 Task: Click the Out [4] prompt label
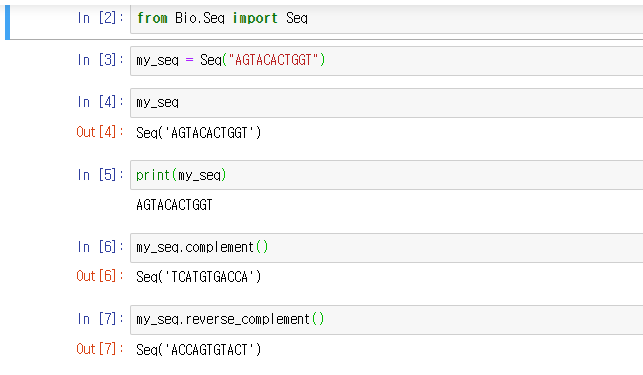pos(100,132)
